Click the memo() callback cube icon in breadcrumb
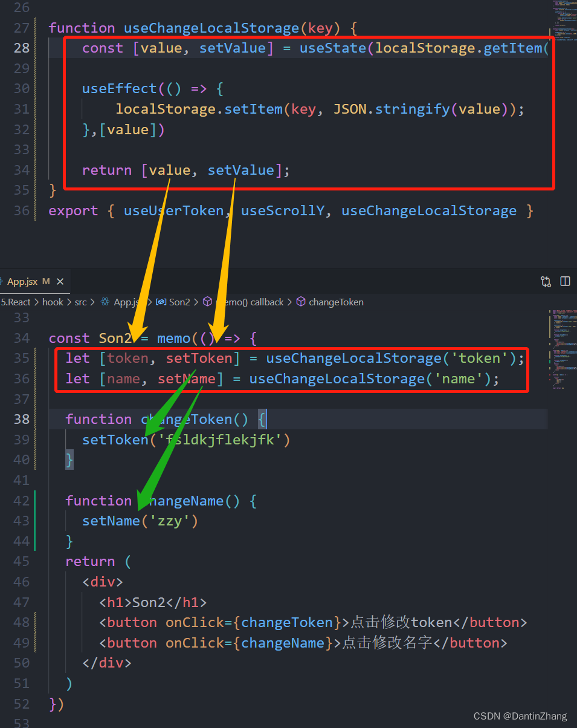Viewport: 577px width, 728px height. 207,302
